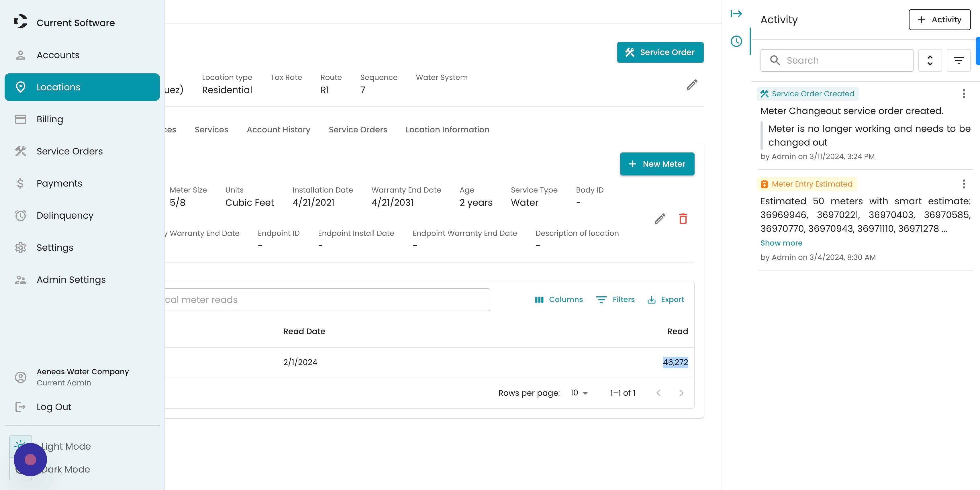Export the meter reads table
Viewport: 980px width, 490px height.
[666, 300]
